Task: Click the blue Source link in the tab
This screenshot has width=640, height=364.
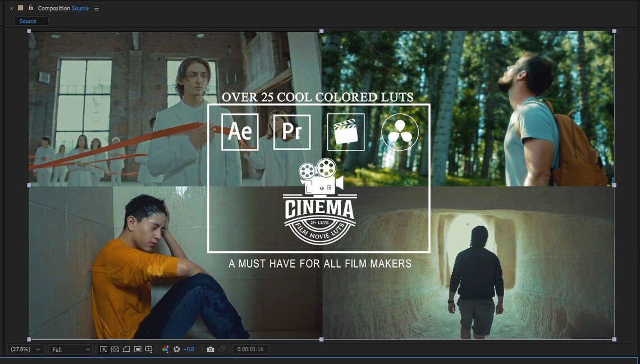Action: click(x=79, y=8)
